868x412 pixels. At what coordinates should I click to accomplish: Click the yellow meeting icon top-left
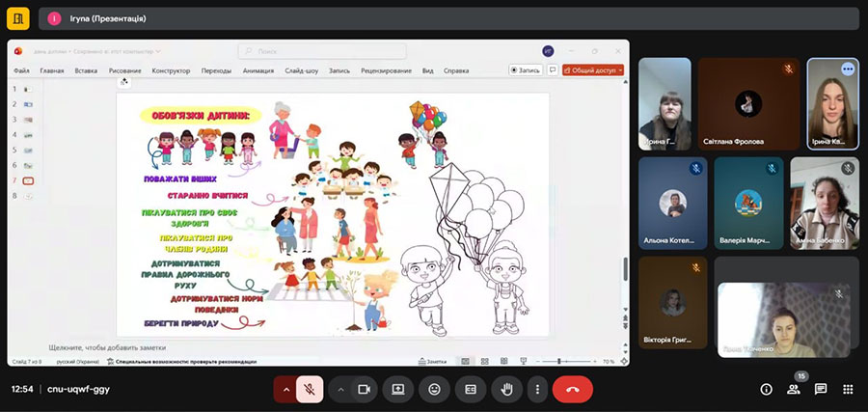[17, 19]
